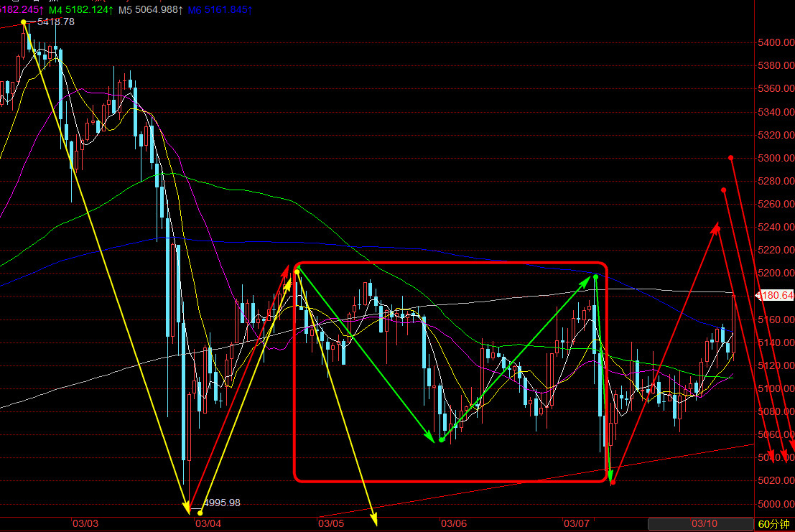Viewport: 795px width, 532px height.
Task: Click the 5000.00 price axis label
Action: coord(776,504)
